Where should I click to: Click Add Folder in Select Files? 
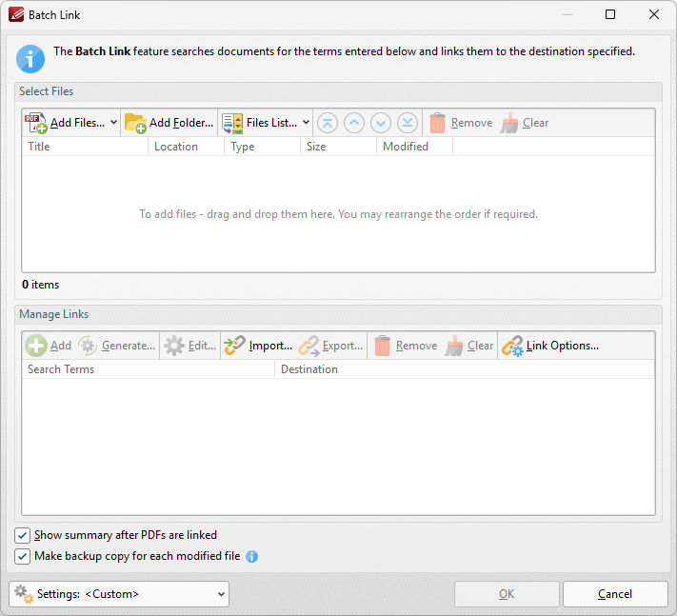pos(169,123)
